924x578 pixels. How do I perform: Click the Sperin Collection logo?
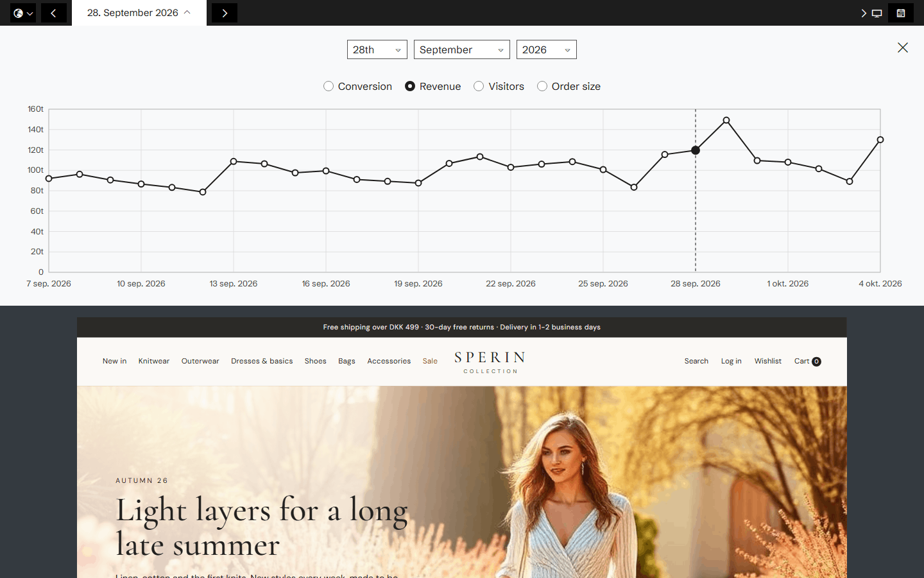tap(490, 362)
